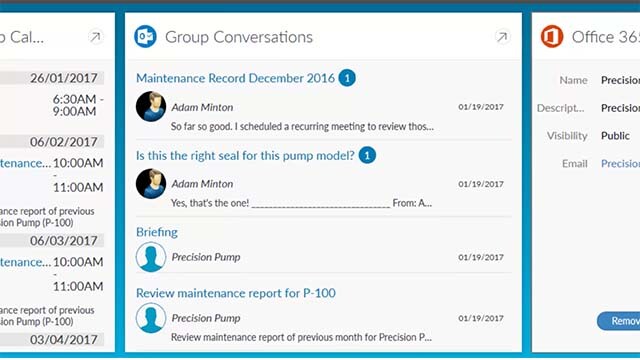Open Review maintenance report for P-100 thread
Screen dimensions: 640x360
click(x=236, y=293)
